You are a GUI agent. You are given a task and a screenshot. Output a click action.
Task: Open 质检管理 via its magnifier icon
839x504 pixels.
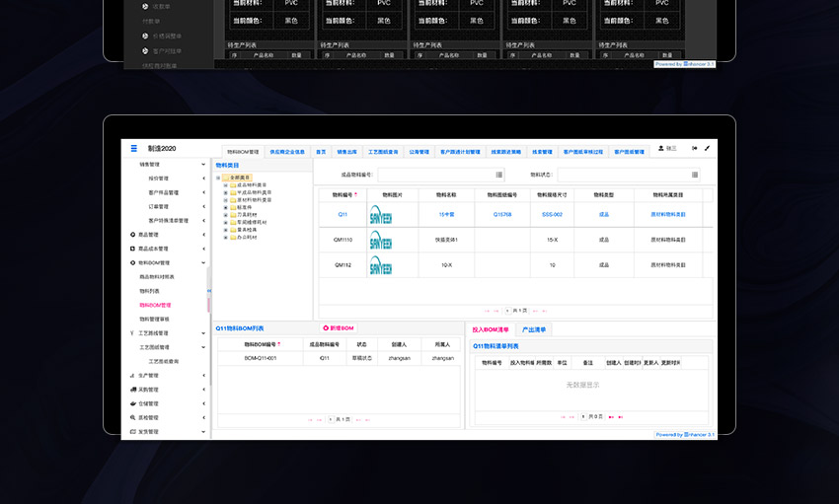(132, 417)
